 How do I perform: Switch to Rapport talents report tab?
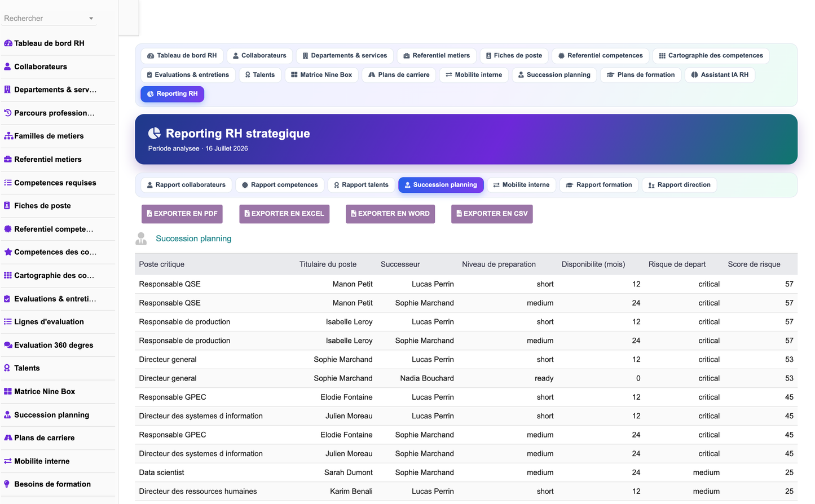(x=361, y=185)
